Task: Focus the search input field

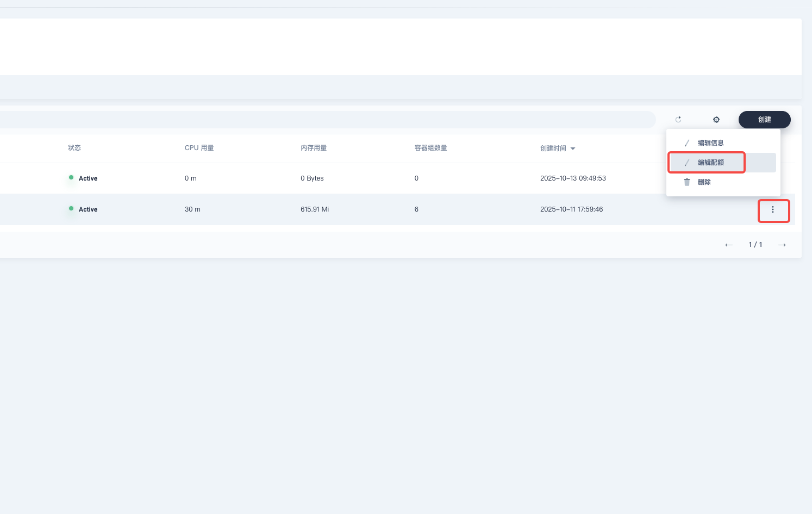Action: [x=326, y=120]
